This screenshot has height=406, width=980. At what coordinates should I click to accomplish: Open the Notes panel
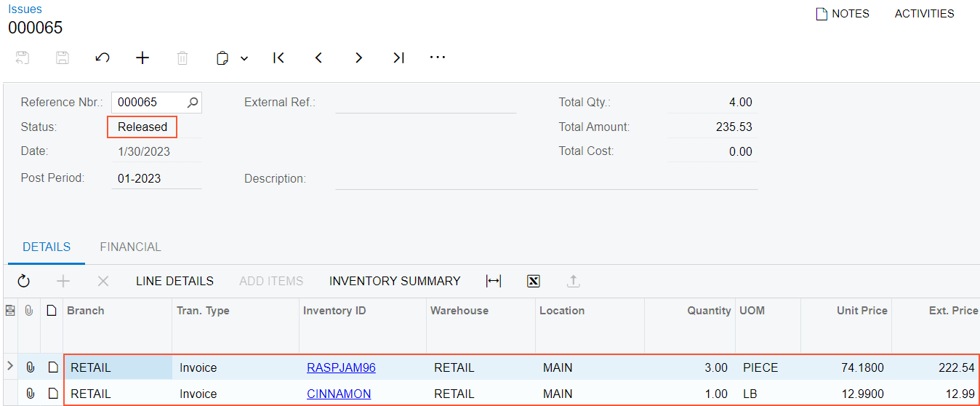(843, 14)
